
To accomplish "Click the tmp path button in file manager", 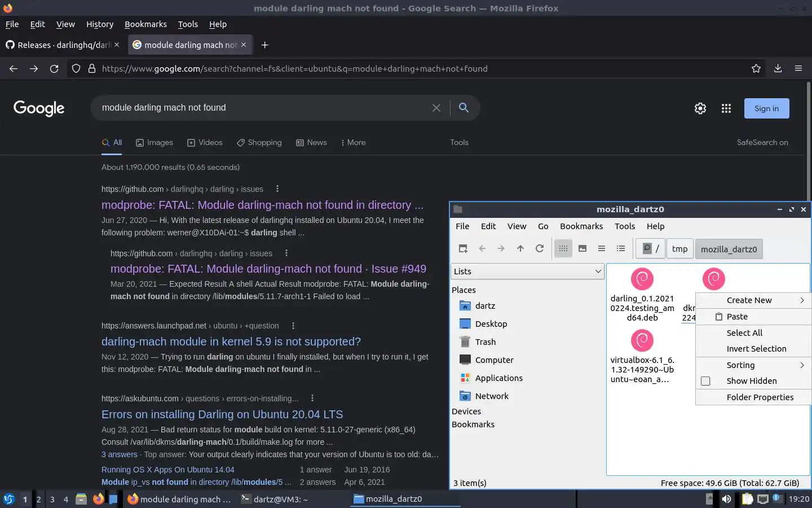I will tap(679, 249).
